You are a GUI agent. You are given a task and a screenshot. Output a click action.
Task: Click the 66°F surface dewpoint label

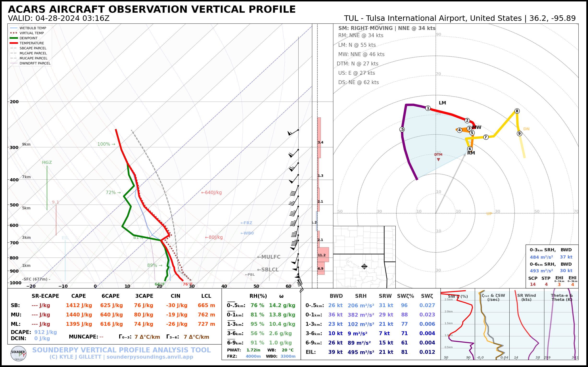(160, 284)
